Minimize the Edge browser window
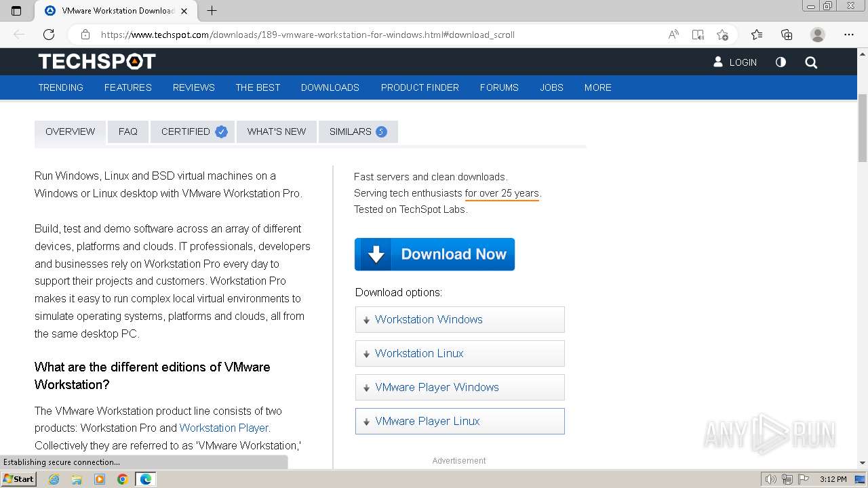868x488 pixels. point(811,6)
